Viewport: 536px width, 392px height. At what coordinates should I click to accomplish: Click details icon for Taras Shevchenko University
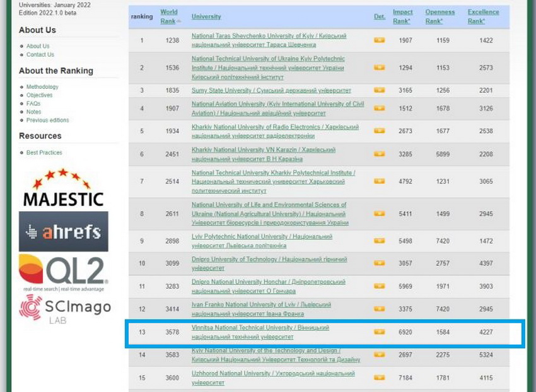click(x=379, y=40)
